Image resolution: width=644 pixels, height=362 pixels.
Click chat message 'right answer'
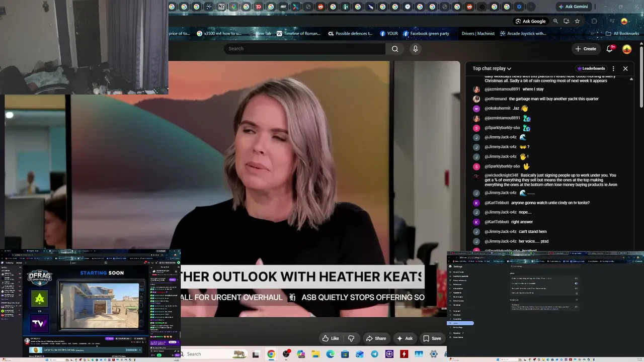[522, 222]
